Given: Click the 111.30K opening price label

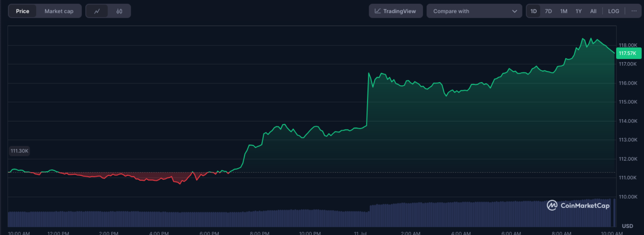Looking at the screenshot, I should (x=19, y=151).
